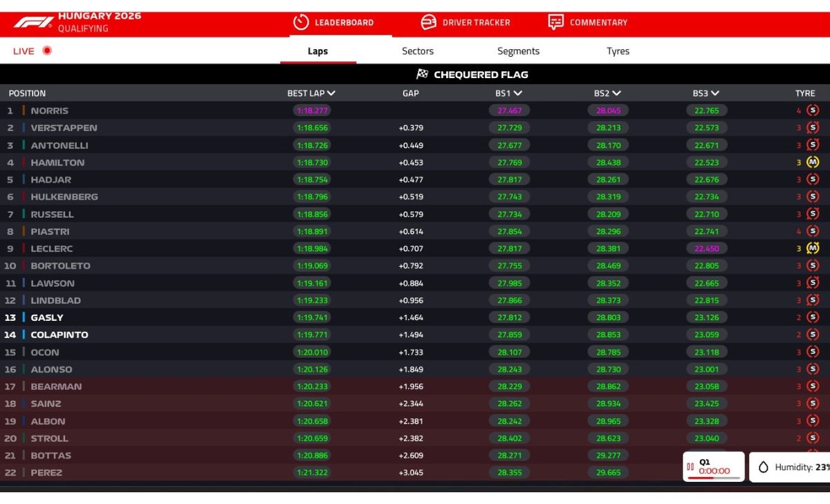This screenshot has height=504, width=830.
Task: Click Hamilton medium tyre icon
Action: click(x=813, y=162)
